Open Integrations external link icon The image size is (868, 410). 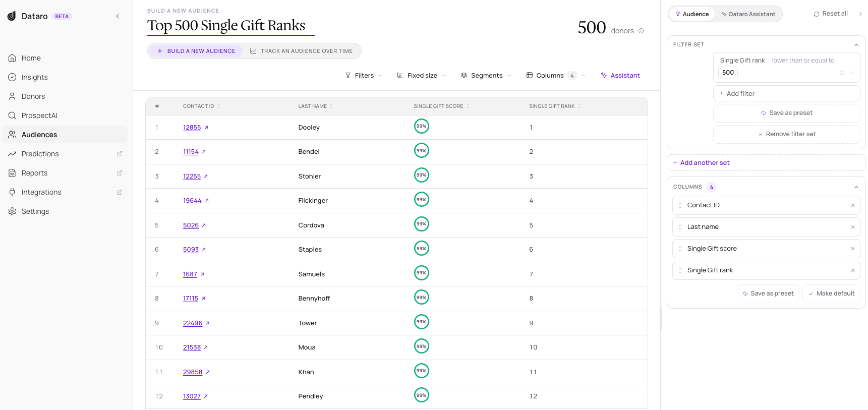pos(120,192)
